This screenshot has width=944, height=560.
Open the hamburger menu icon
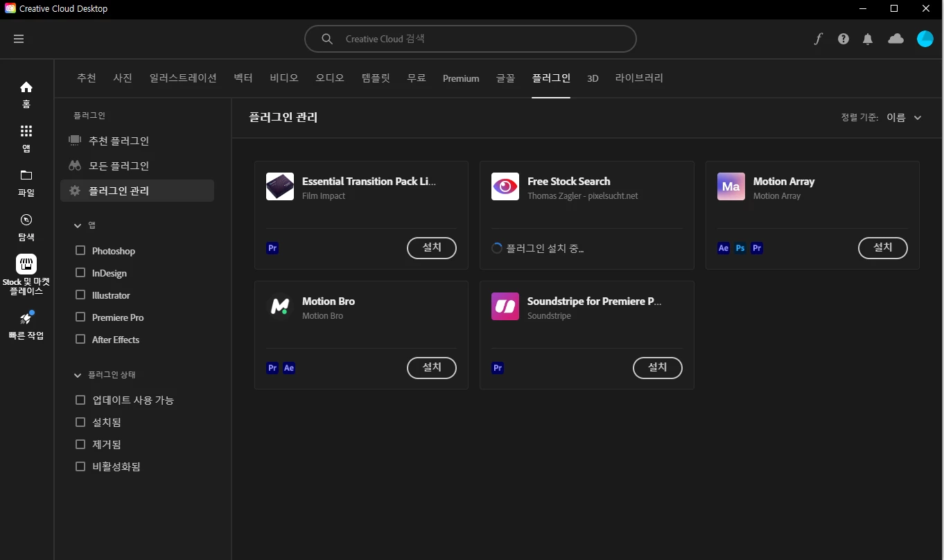coord(19,39)
